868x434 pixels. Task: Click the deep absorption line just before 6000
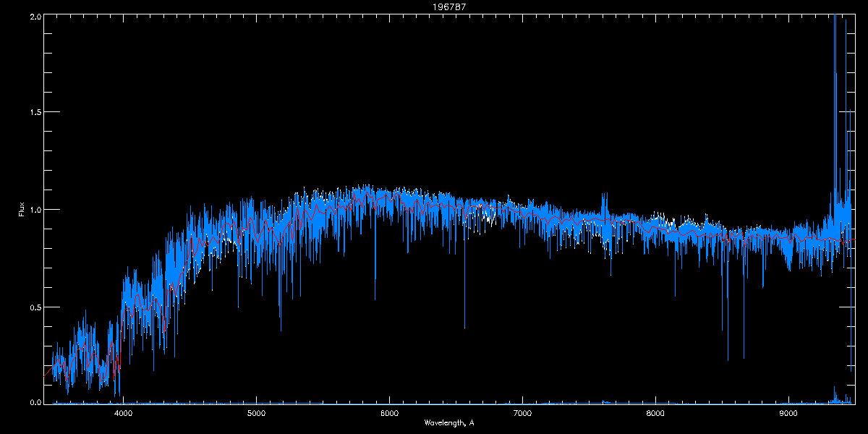tap(375, 298)
